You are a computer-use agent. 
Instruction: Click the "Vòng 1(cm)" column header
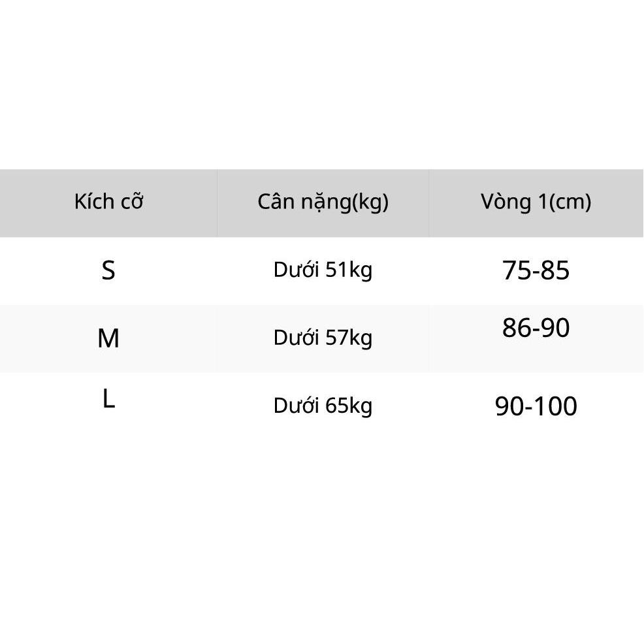click(x=536, y=202)
